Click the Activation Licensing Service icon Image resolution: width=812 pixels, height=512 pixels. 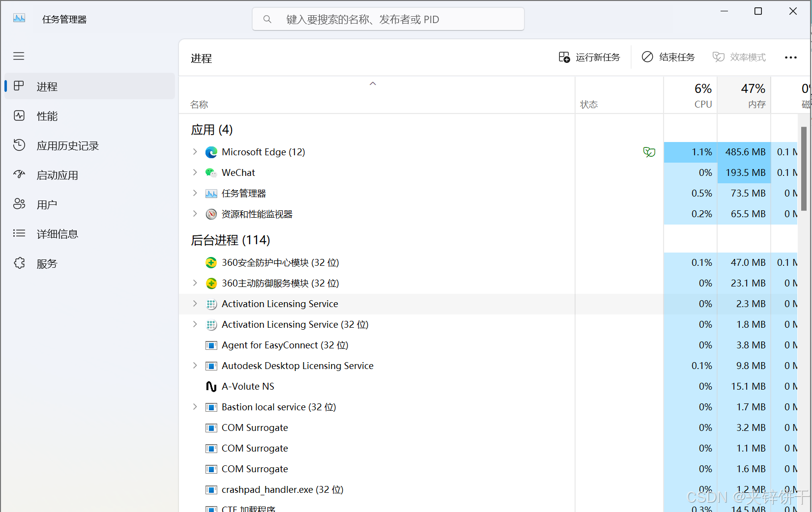[211, 304]
